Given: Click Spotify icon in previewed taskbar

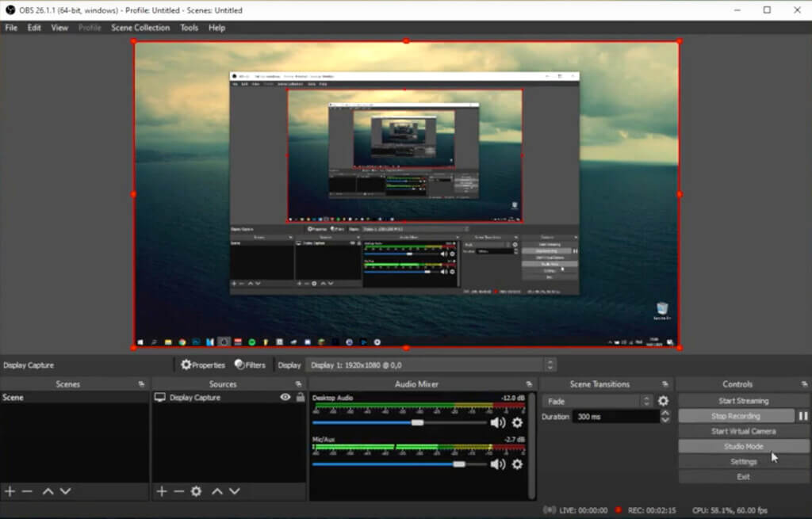Looking at the screenshot, I should coord(251,342).
